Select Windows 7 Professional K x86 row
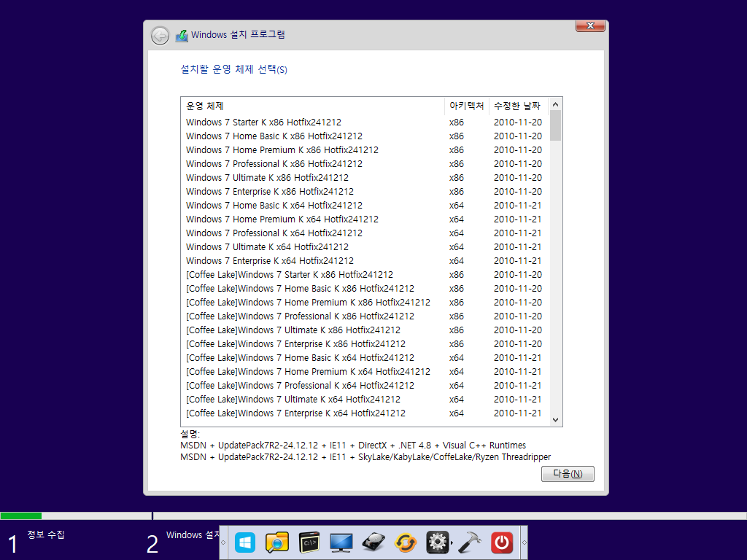Viewport: 747px width, 560px height. click(365, 164)
